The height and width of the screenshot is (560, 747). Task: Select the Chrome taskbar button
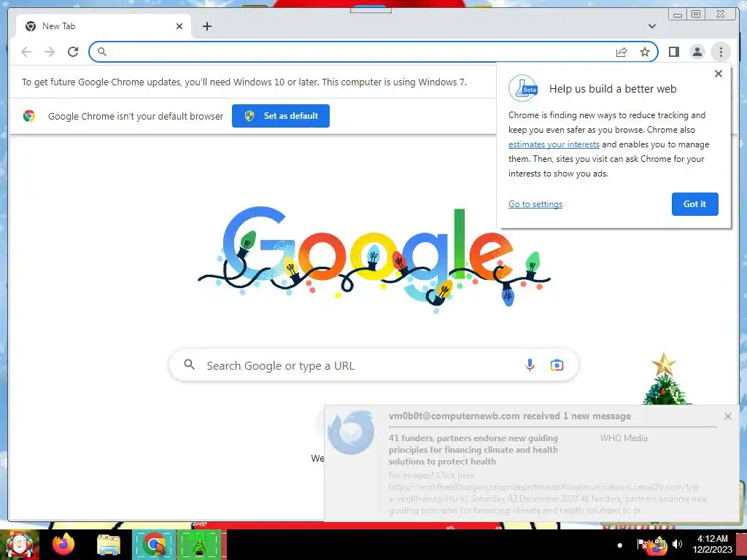154,544
